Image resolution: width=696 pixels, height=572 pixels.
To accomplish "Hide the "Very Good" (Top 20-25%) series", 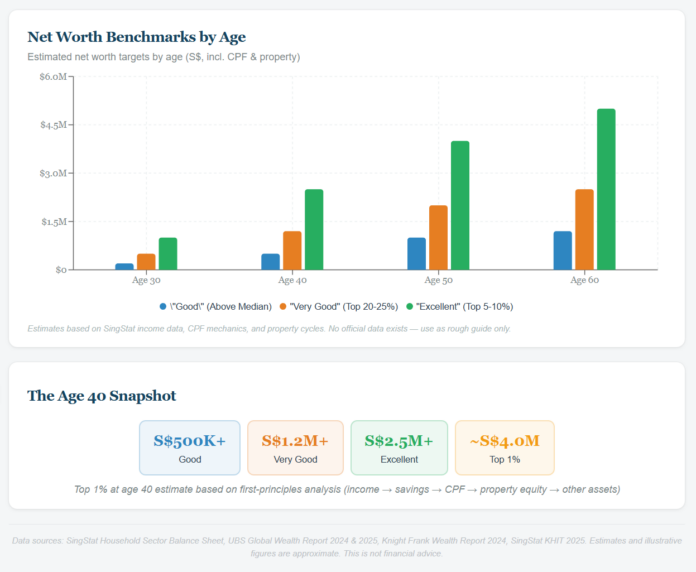I will pos(344,306).
